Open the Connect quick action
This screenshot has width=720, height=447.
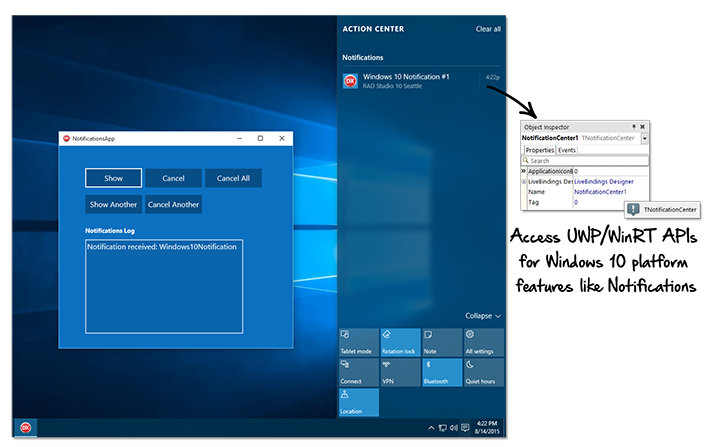point(359,372)
